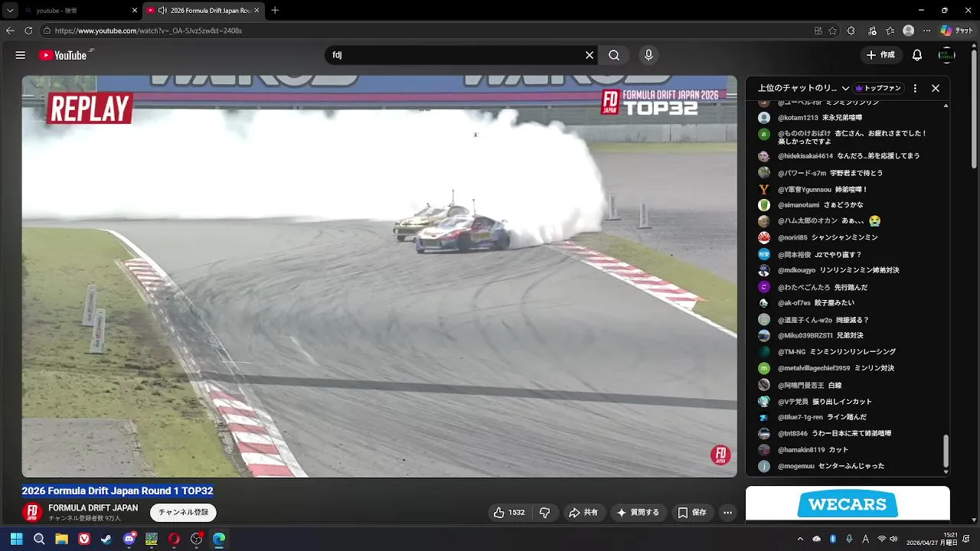Open FORMULA DRIFT JAPAN channel name link
980x551 pixels.
point(93,507)
